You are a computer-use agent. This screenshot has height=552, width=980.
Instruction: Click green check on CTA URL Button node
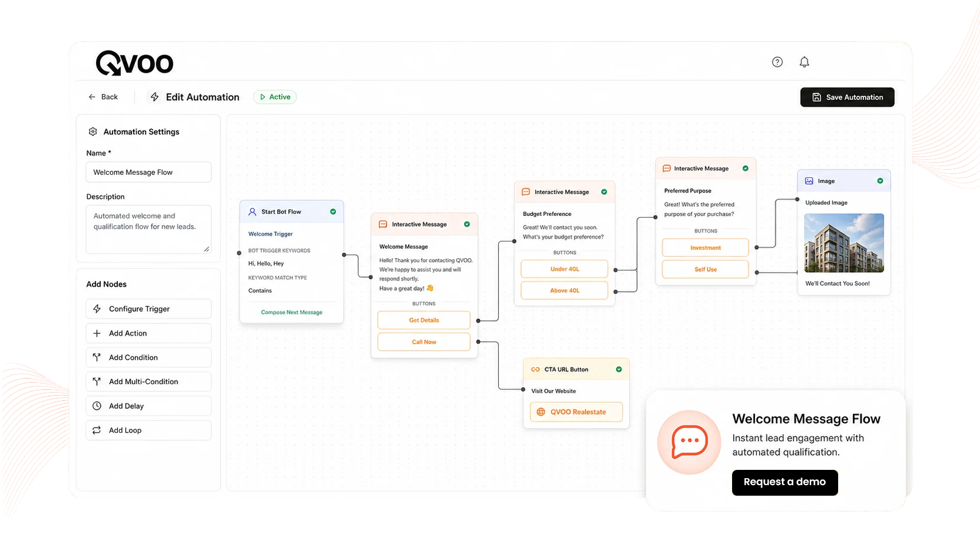tap(619, 370)
